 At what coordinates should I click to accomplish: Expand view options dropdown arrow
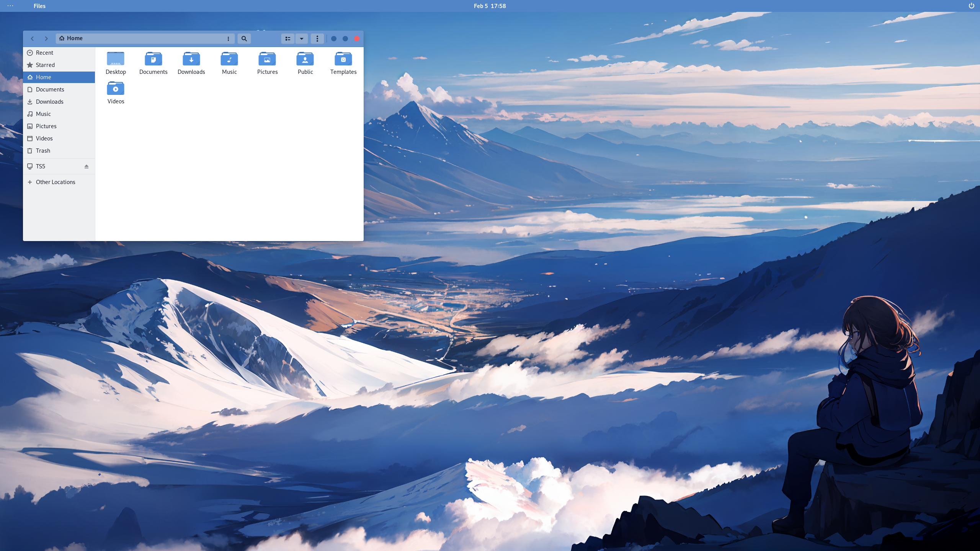tap(302, 39)
